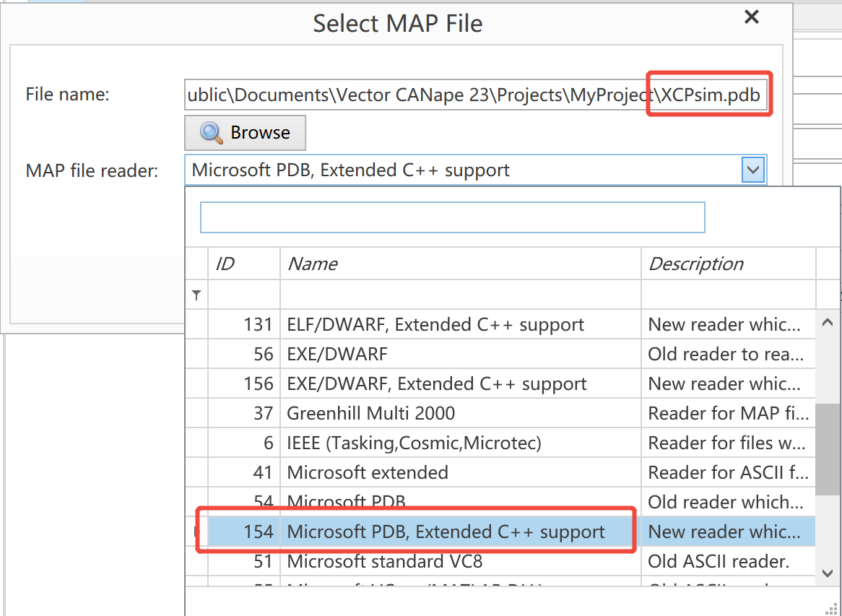Click the funnel filter icon in the filter row
This screenshot has height=616, width=842.
[x=196, y=295]
